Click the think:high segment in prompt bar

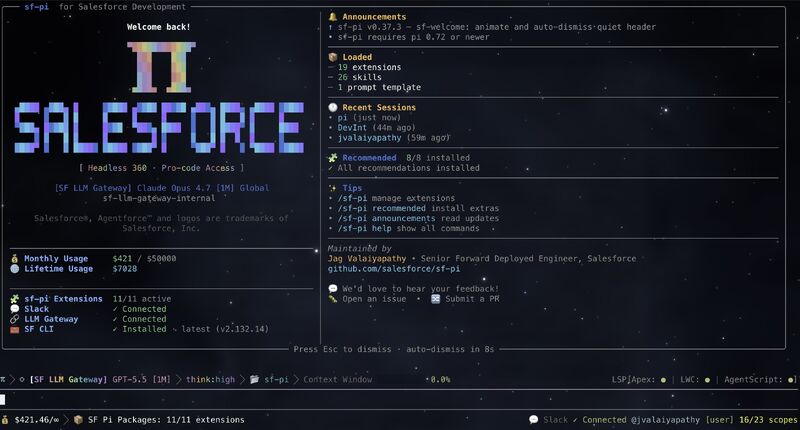click(210, 380)
